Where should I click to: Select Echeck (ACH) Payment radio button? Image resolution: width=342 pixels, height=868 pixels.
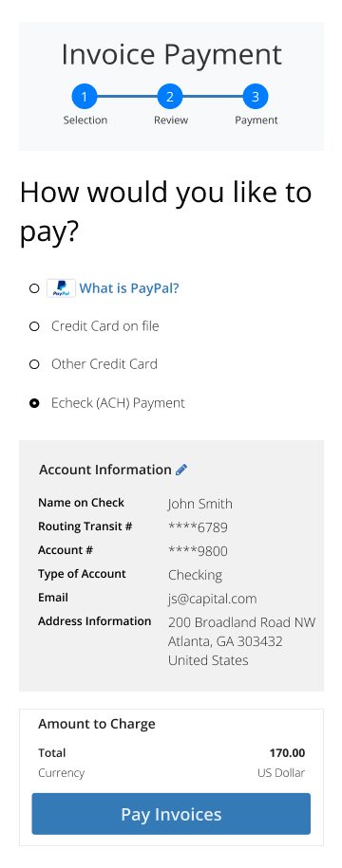point(34,403)
